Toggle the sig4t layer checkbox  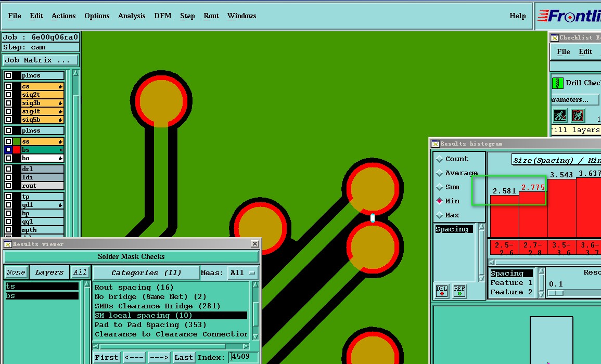point(8,111)
